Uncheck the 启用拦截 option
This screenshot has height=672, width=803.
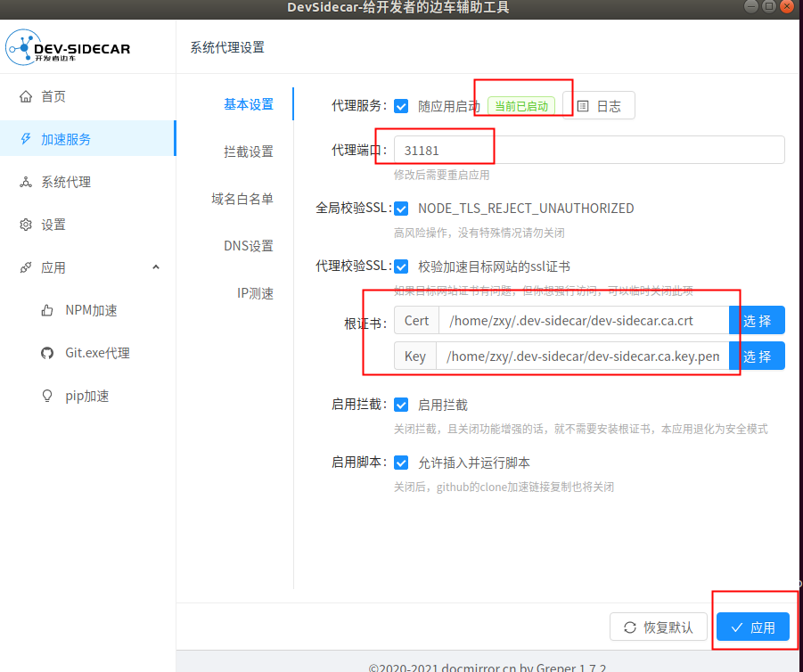[x=400, y=404]
